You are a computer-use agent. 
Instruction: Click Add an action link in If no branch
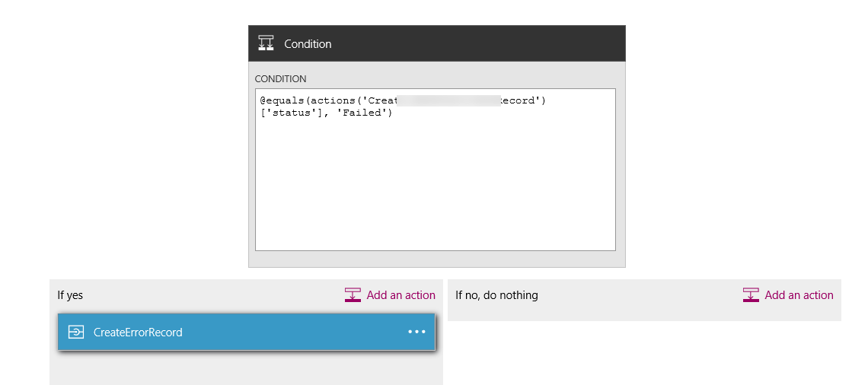coord(799,295)
